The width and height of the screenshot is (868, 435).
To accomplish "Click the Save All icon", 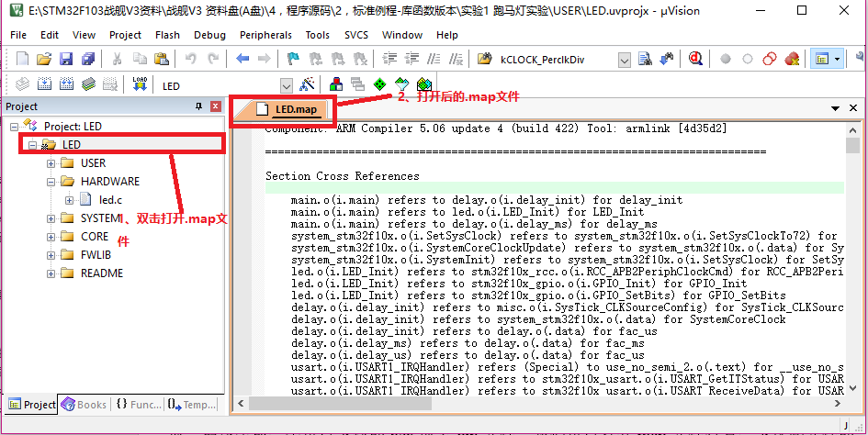I will click(x=88, y=59).
